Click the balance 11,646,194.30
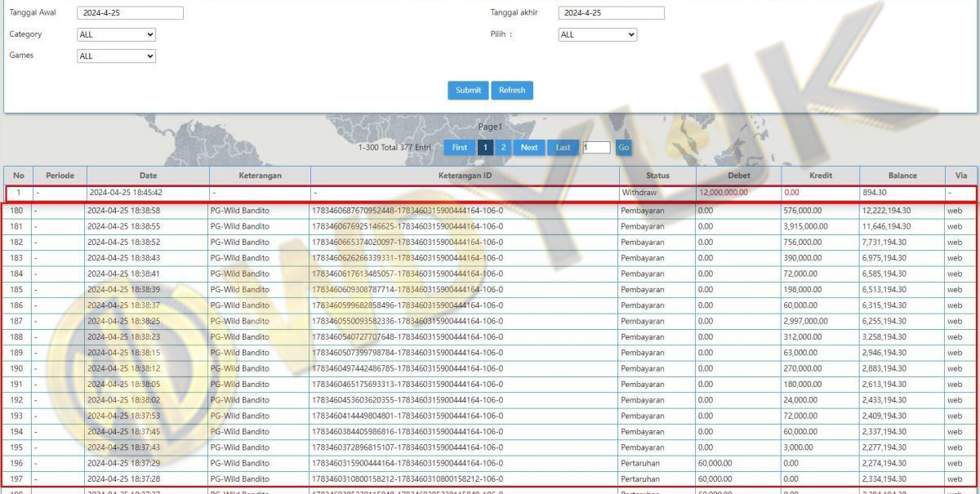The width and height of the screenshot is (980, 494). click(886, 226)
